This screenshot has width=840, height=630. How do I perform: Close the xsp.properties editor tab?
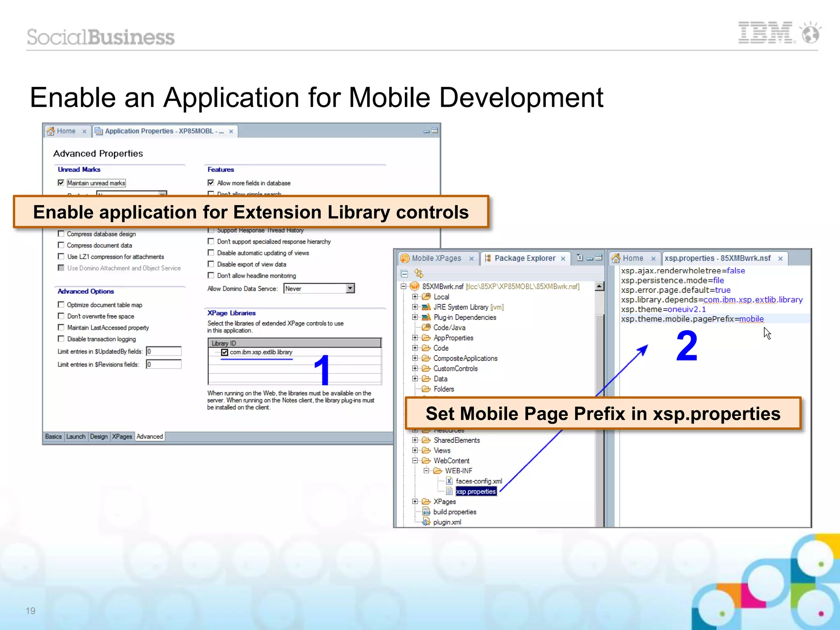pyautogui.click(x=781, y=258)
